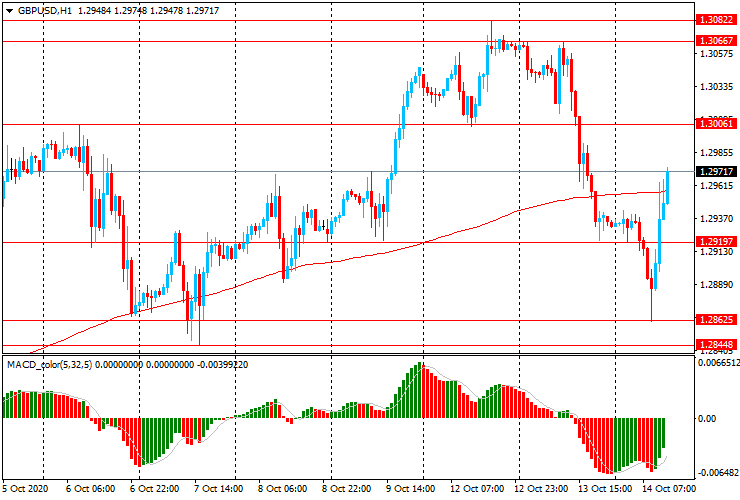Open the chart menu triangle beside GBPUSD,H1
740x500 pixels.
(9, 11)
